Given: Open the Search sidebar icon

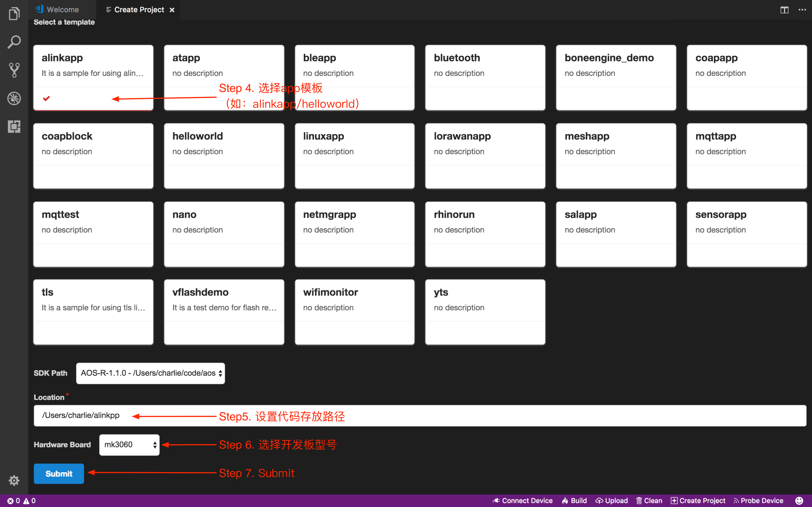Looking at the screenshot, I should pos(14,42).
